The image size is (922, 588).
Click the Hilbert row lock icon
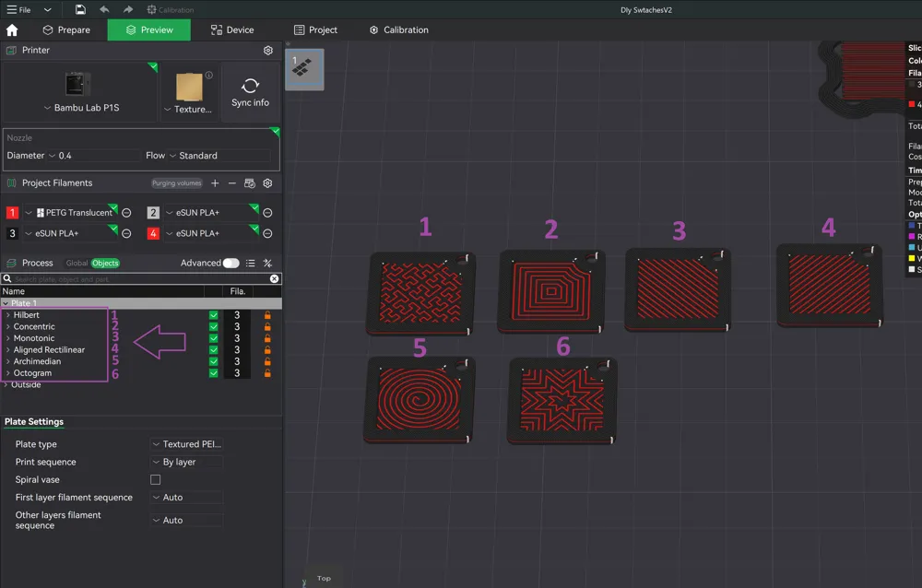(x=267, y=315)
